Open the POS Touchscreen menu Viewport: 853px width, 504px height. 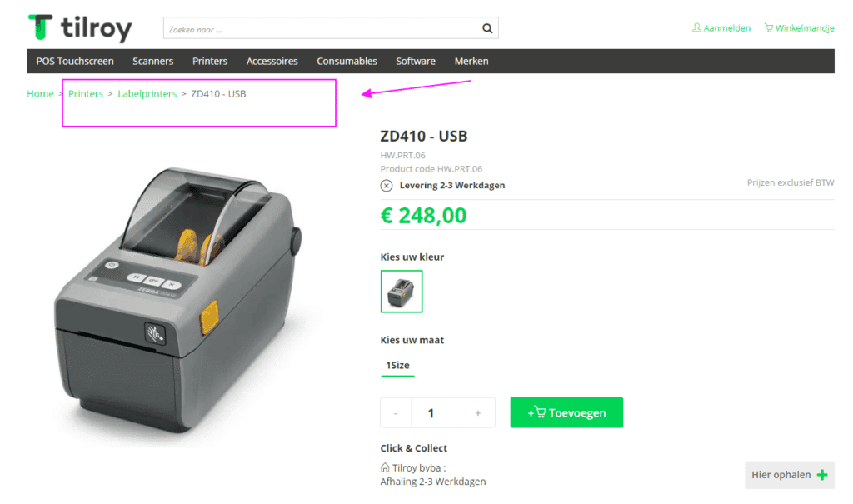coord(75,62)
